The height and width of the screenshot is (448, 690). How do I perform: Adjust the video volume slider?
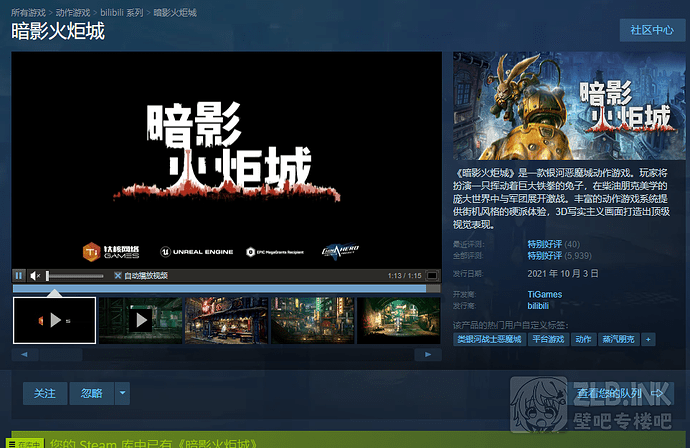tap(75, 276)
